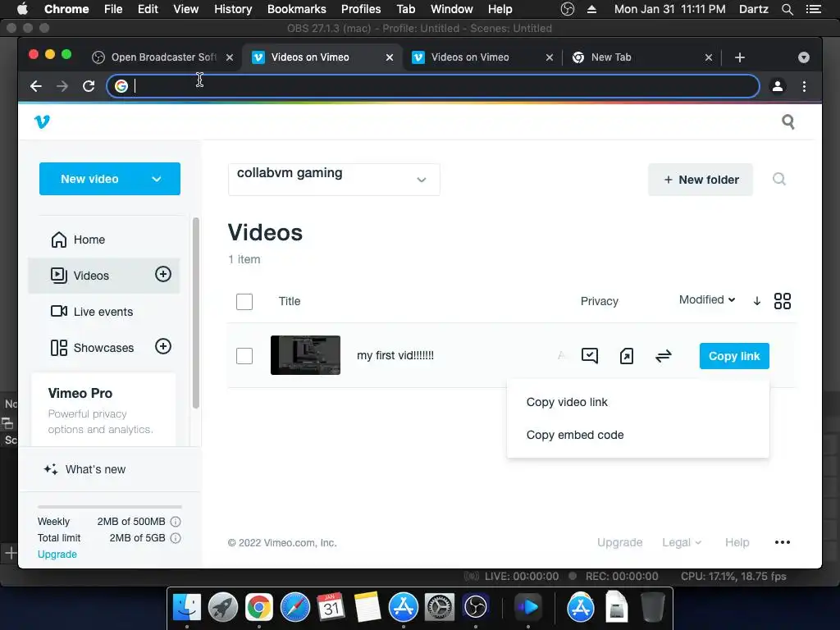The width and height of the screenshot is (840, 630).
Task: Switch to the second Videos on Vimeo tab
Action: click(481, 57)
